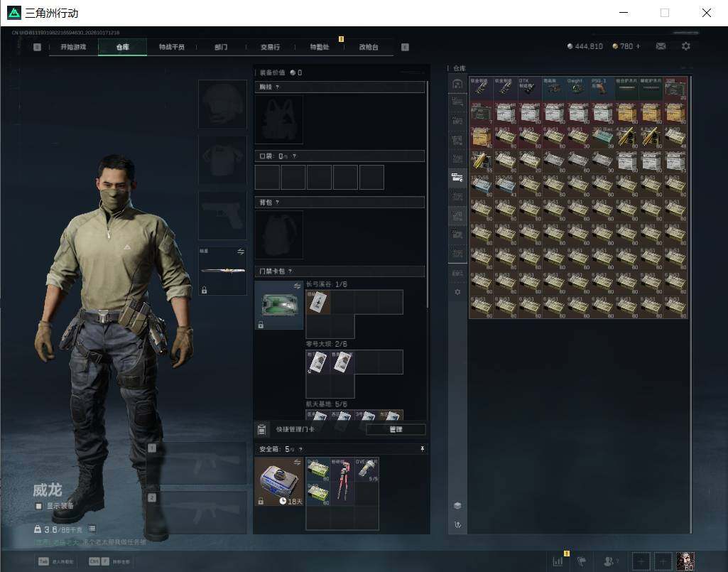
Task: Open the statistics bar chart icon
Action: pos(558,561)
